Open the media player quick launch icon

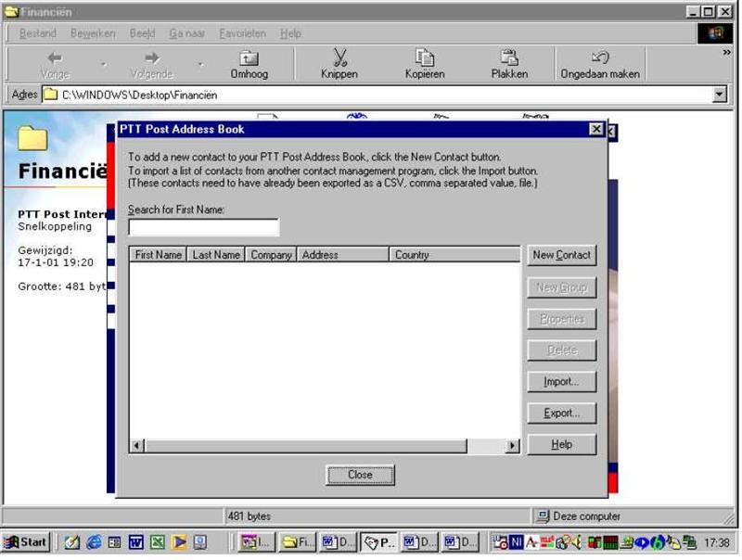[x=179, y=542]
